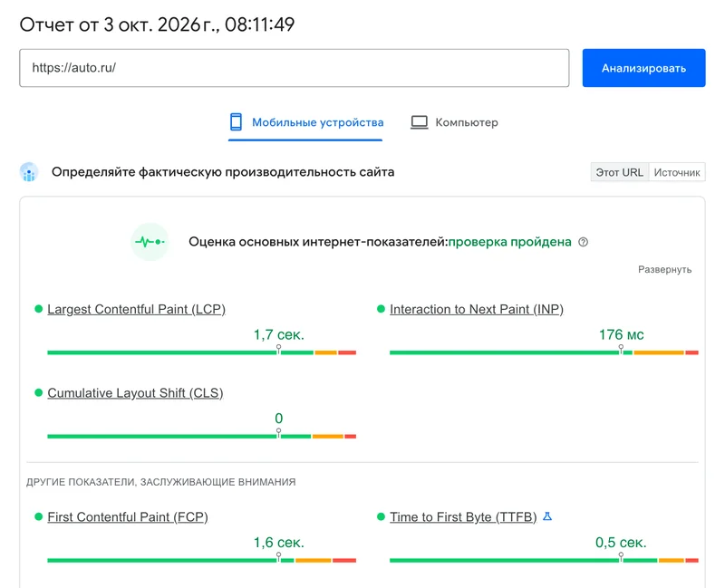
Task: Click the TTFB value 0,5 сек.
Action: [x=621, y=542]
